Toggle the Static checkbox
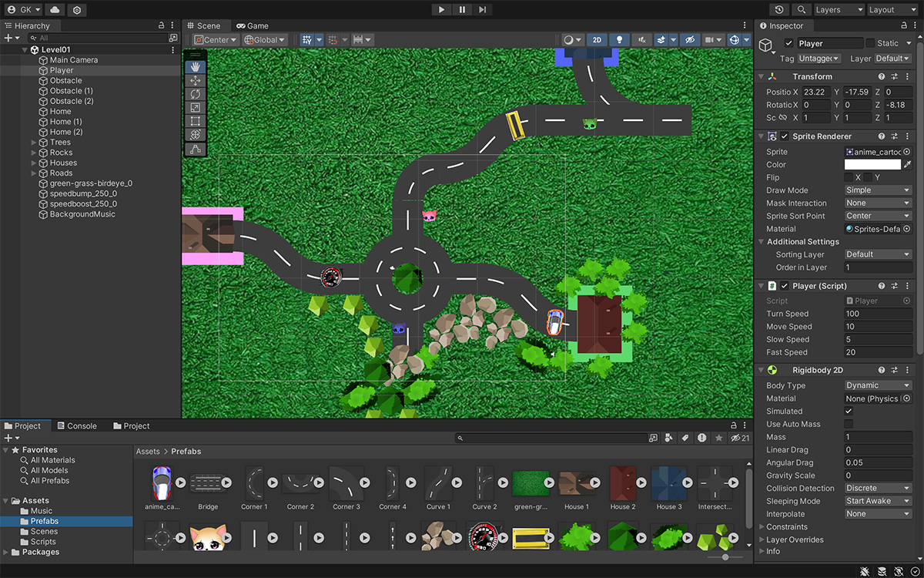924x578 pixels. point(870,43)
